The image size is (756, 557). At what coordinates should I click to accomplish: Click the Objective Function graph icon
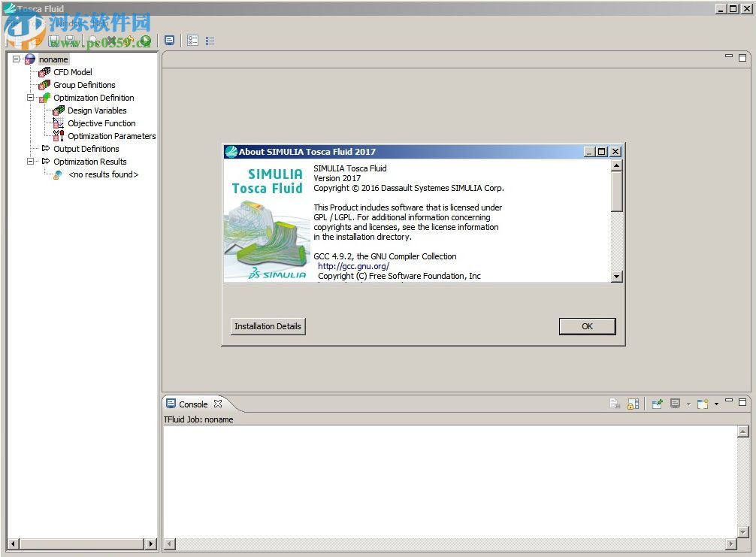59,123
